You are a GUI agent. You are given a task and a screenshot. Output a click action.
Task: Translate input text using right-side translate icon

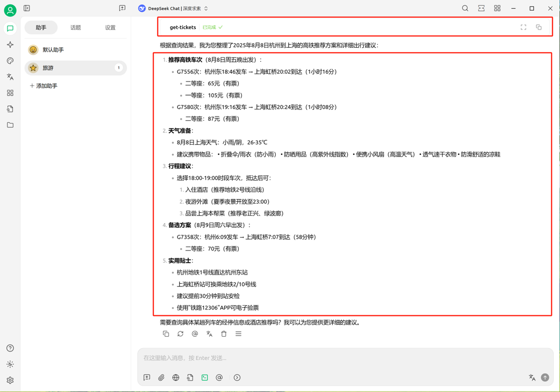coord(532,378)
